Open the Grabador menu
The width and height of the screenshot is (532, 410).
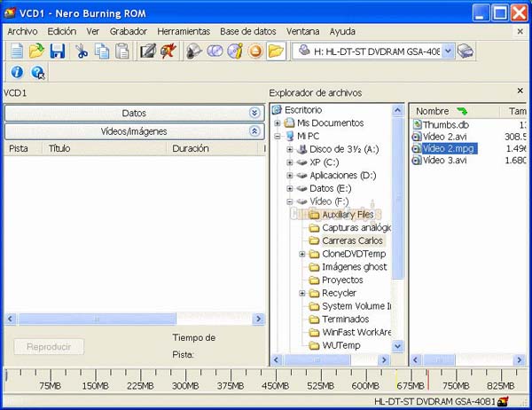click(129, 31)
